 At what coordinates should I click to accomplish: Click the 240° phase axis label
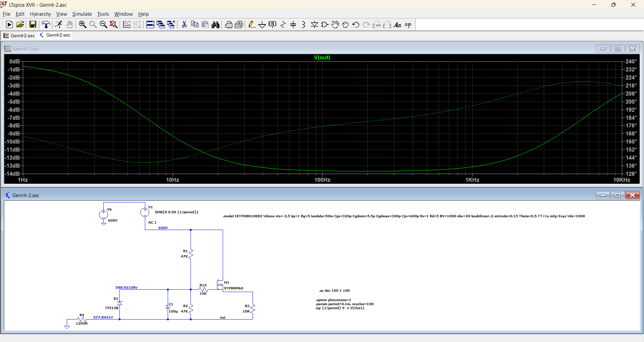631,61
